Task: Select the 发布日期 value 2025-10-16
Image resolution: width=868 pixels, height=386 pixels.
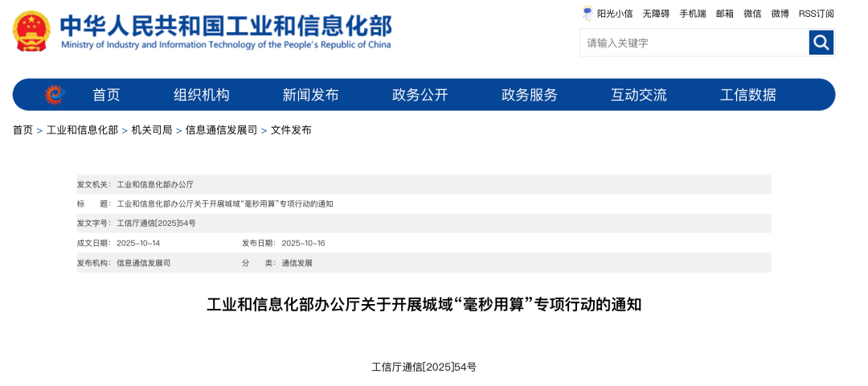Action: click(303, 243)
